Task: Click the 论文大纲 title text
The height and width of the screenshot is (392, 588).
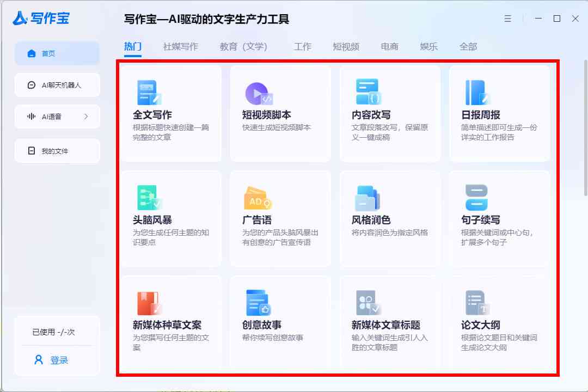Action: tap(481, 325)
